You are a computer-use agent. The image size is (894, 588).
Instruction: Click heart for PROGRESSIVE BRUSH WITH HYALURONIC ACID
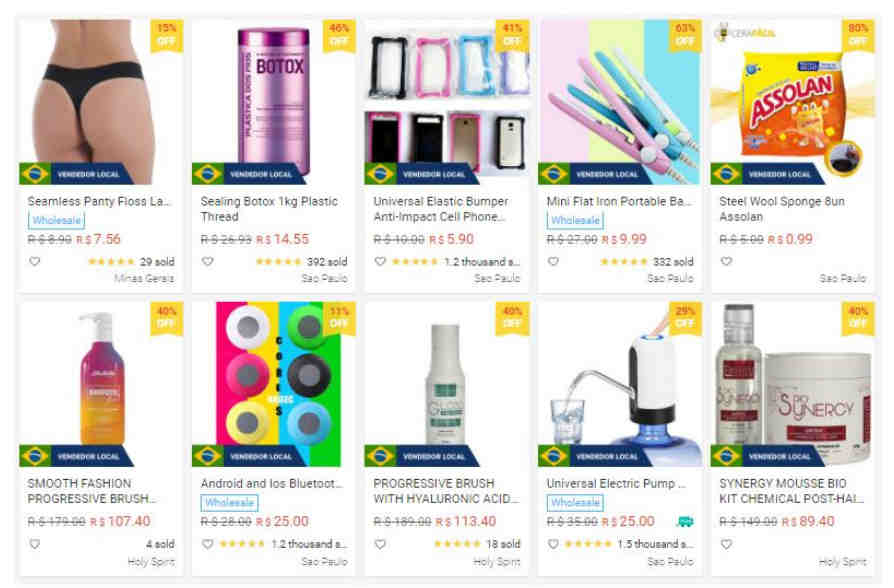click(x=380, y=544)
